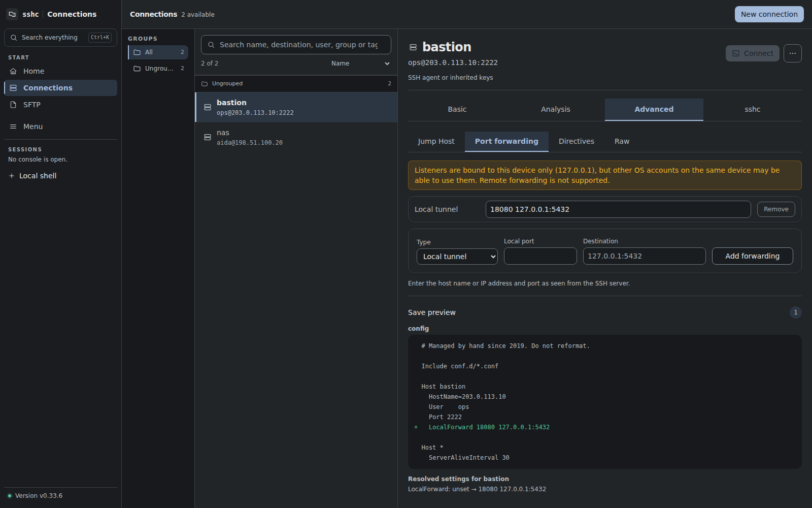Click the terminal icon on Connect button

click(x=736, y=53)
